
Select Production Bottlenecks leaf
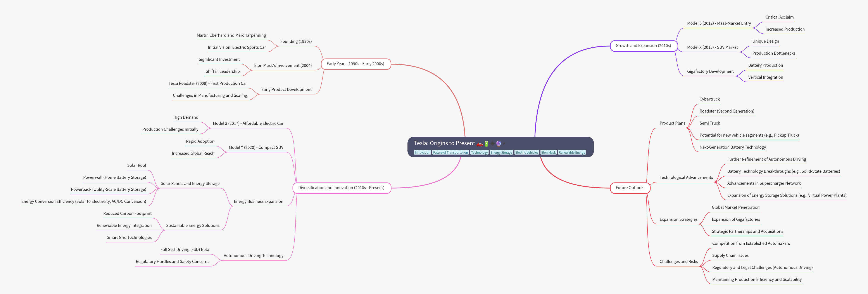click(x=774, y=53)
